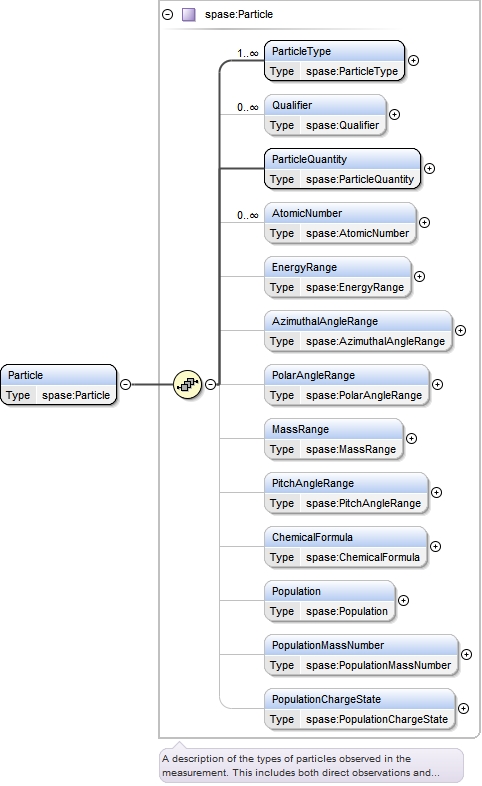Click the sequence compositor icon
482x786 pixels.
click(x=187, y=384)
